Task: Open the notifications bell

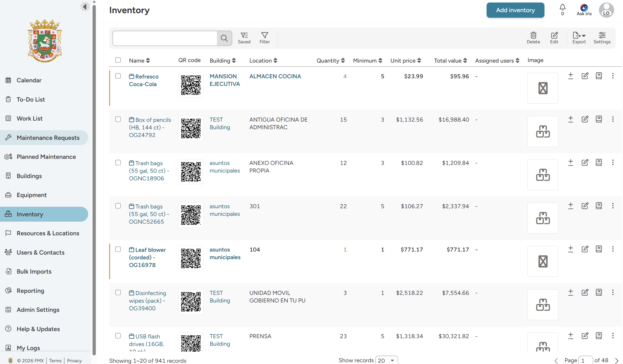Action: pos(562,7)
